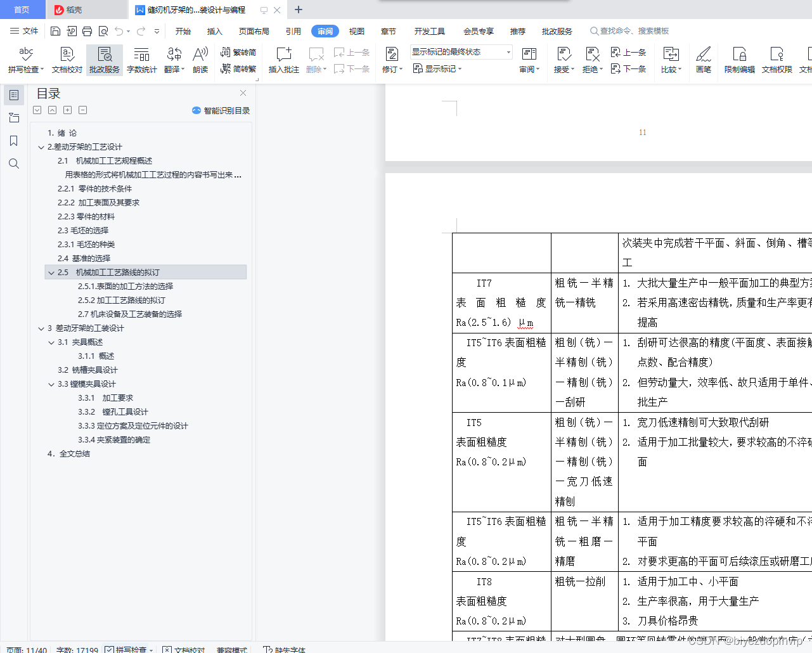This screenshot has height=653, width=812.
Task: Run 文档校对 document proofreading
Action: [x=67, y=60]
